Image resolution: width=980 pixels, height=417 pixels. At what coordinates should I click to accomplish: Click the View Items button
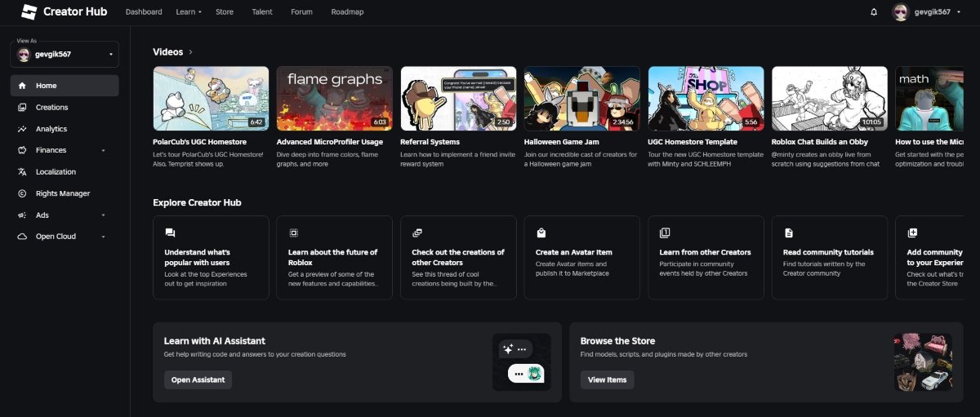coord(607,379)
